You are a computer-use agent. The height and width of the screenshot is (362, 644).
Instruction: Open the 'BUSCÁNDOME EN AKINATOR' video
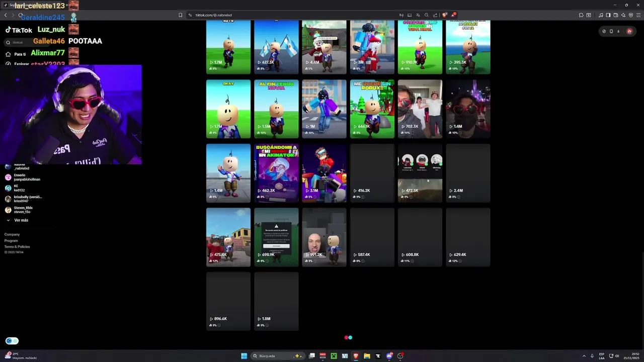coord(276,173)
